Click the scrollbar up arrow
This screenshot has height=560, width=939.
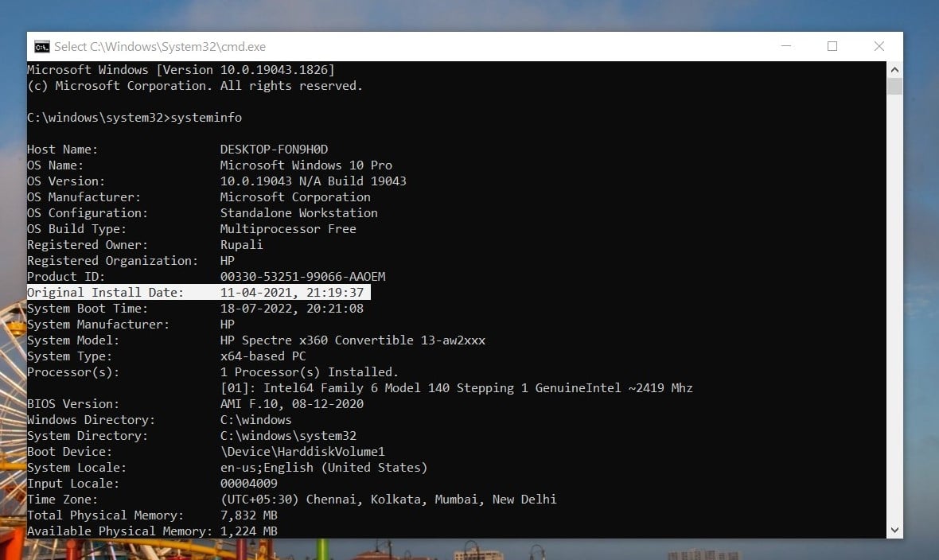click(894, 69)
